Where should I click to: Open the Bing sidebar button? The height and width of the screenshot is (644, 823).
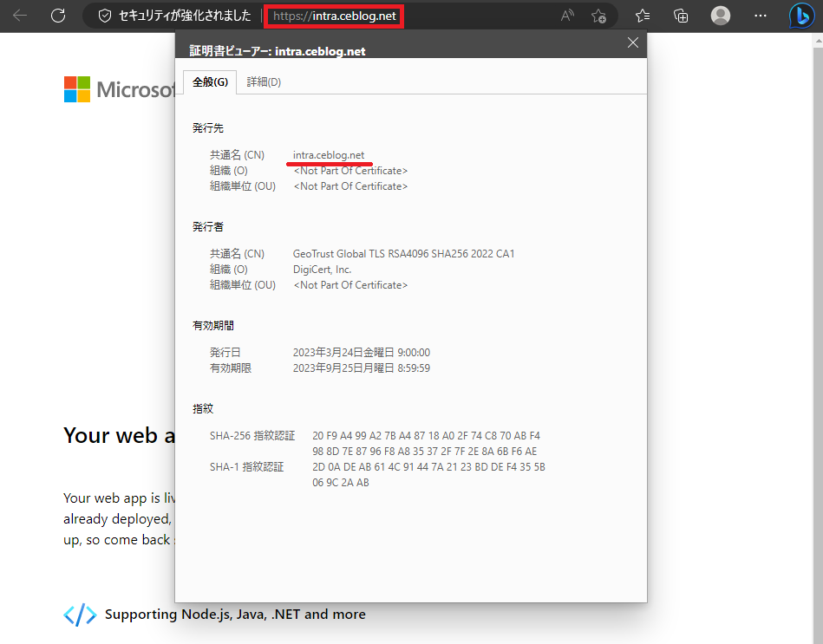[801, 16]
